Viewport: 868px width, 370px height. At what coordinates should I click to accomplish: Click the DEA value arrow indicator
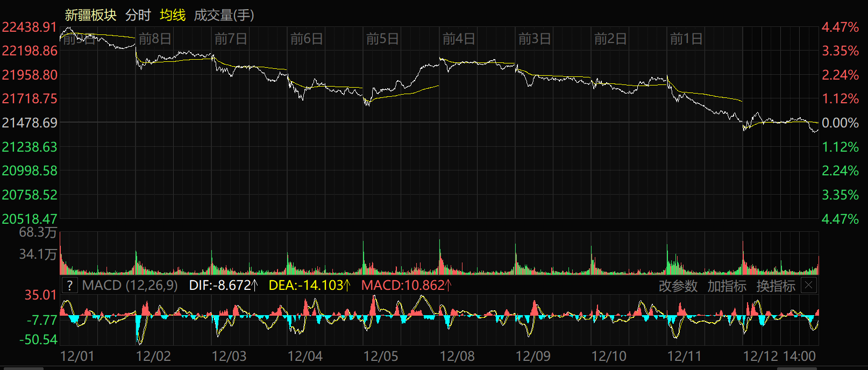347,286
